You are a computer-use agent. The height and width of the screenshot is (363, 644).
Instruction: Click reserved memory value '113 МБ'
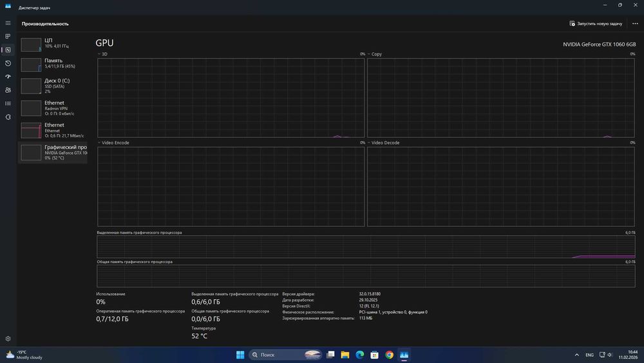tap(366, 319)
